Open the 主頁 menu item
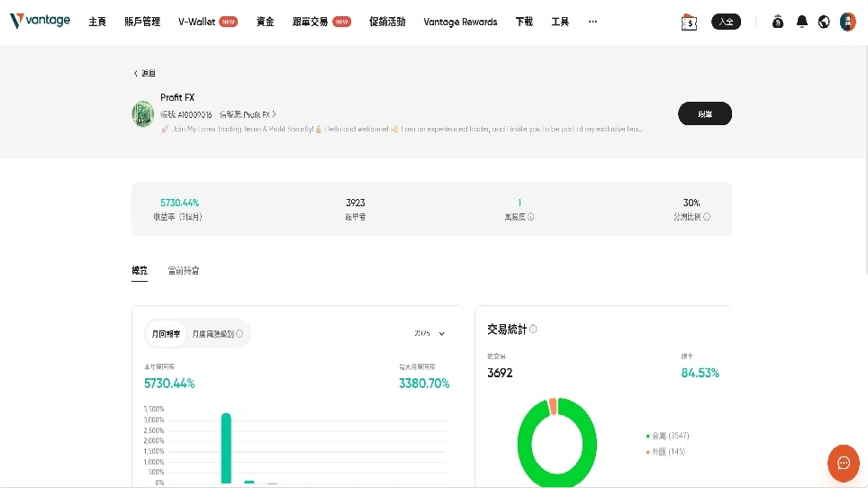 [97, 22]
